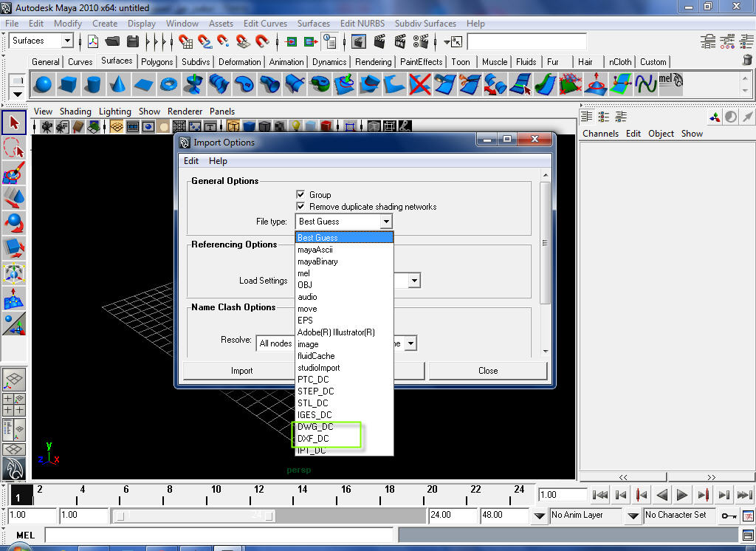756x551 pixels.
Task: Click the render current frame clapper icon
Action: pyautogui.click(x=380, y=42)
